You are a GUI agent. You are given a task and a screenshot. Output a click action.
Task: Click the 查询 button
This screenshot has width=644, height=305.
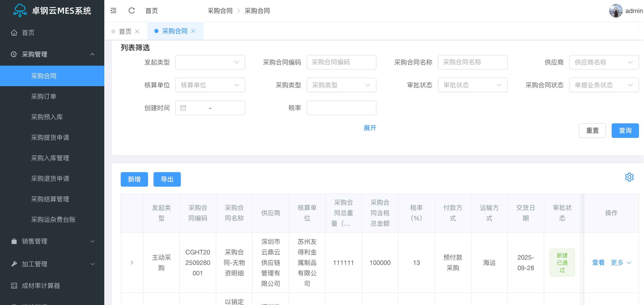coord(625,131)
